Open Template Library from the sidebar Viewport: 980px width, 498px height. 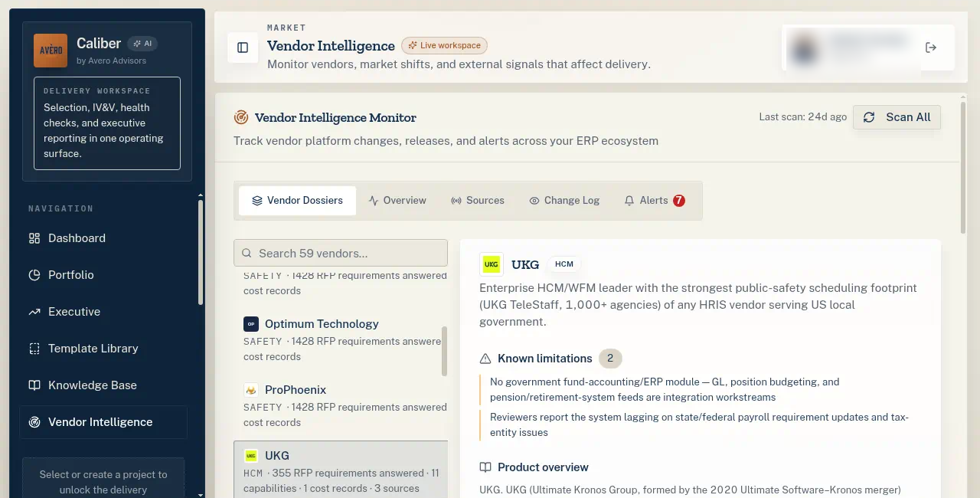coord(103,349)
